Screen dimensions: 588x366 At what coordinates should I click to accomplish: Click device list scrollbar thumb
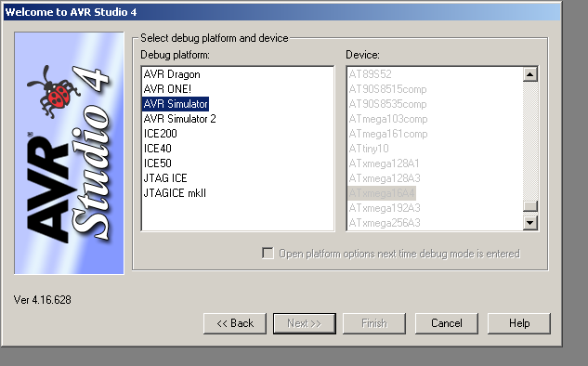pyautogui.click(x=530, y=206)
